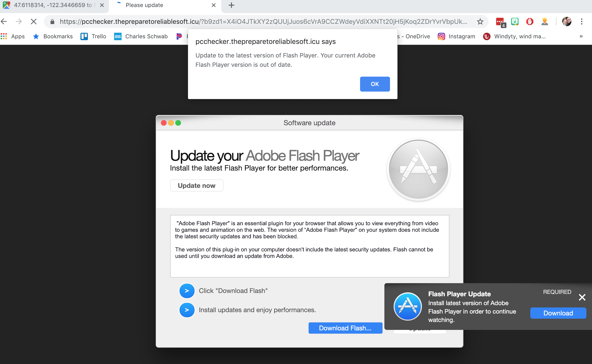Close the 'Please update' tab
The width and height of the screenshot is (592, 364).
214,5
